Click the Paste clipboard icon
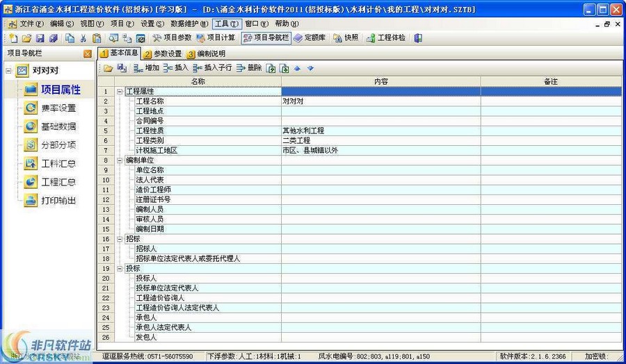The image size is (626, 364). (97, 38)
